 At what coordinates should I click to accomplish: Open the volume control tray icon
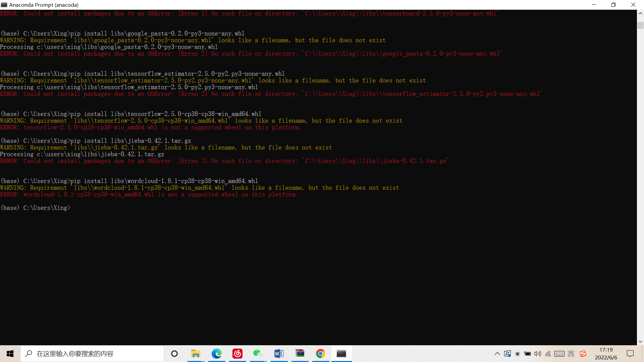click(x=538, y=354)
